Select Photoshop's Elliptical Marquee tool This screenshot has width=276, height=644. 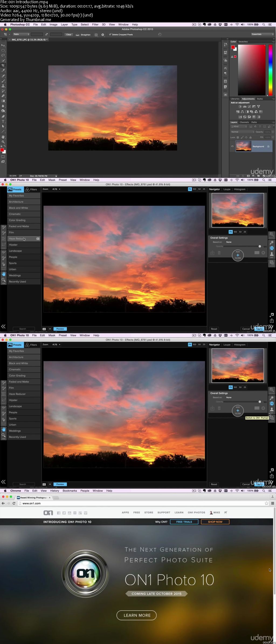click(x=3, y=50)
